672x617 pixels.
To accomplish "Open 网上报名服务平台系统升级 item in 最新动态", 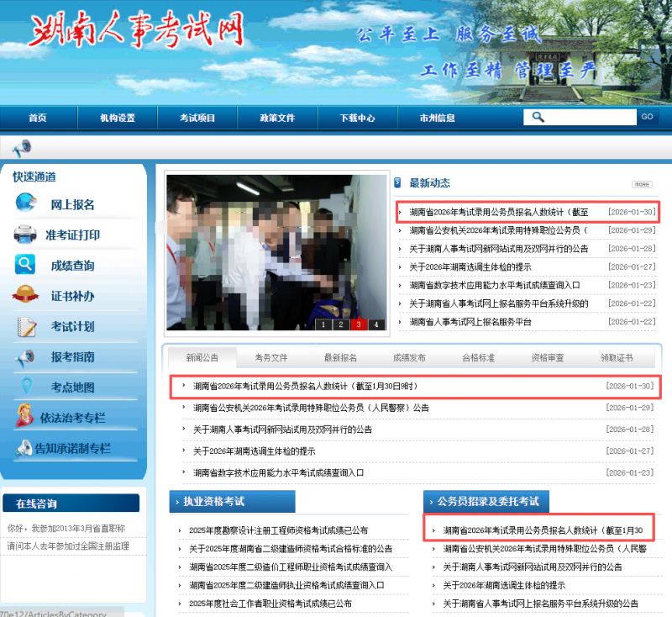I will click(x=499, y=303).
